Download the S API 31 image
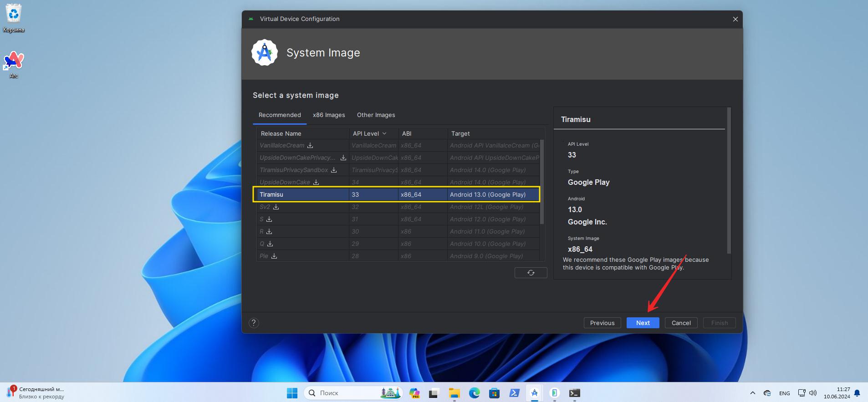Screen dimensions: 868x402 269,219
